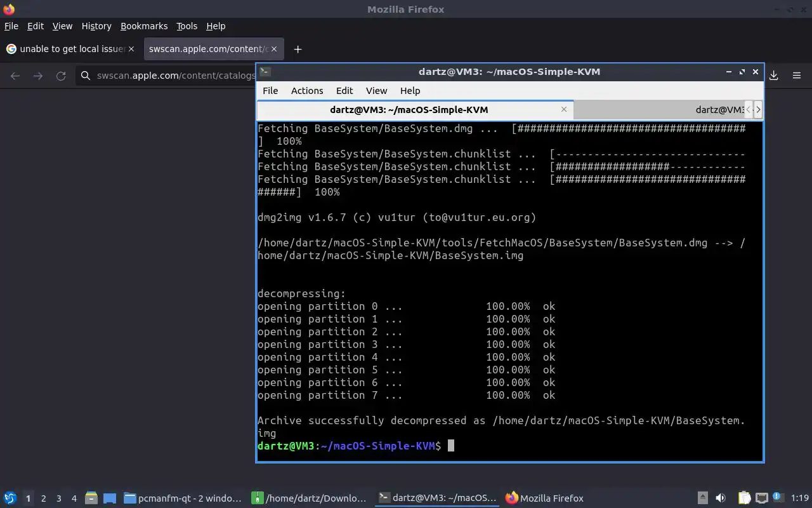The image size is (812, 508).
Task: Close the swscan.apple.com browser tab
Action: pyautogui.click(x=274, y=49)
